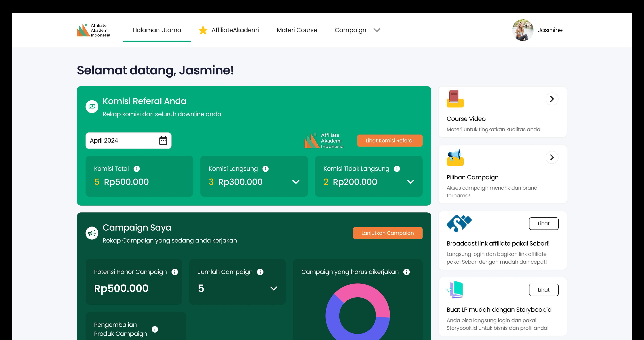
Task: Expand Komisi Langsung details chevron
Action: coord(296,182)
